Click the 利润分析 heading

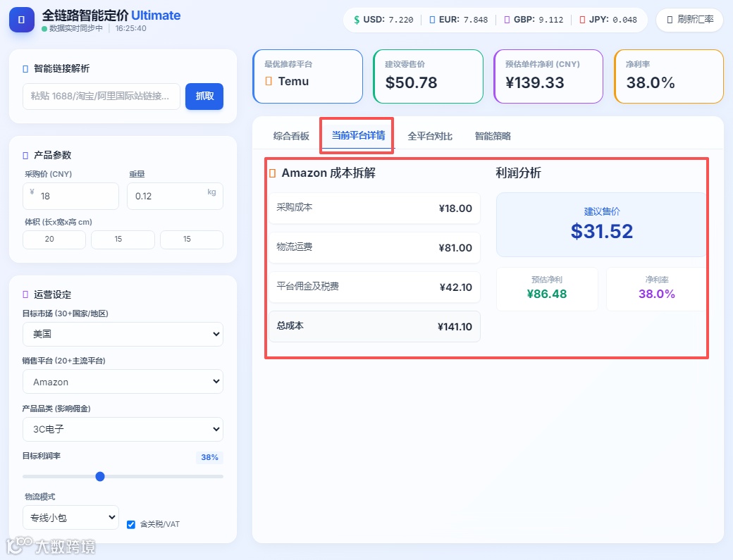(x=519, y=173)
